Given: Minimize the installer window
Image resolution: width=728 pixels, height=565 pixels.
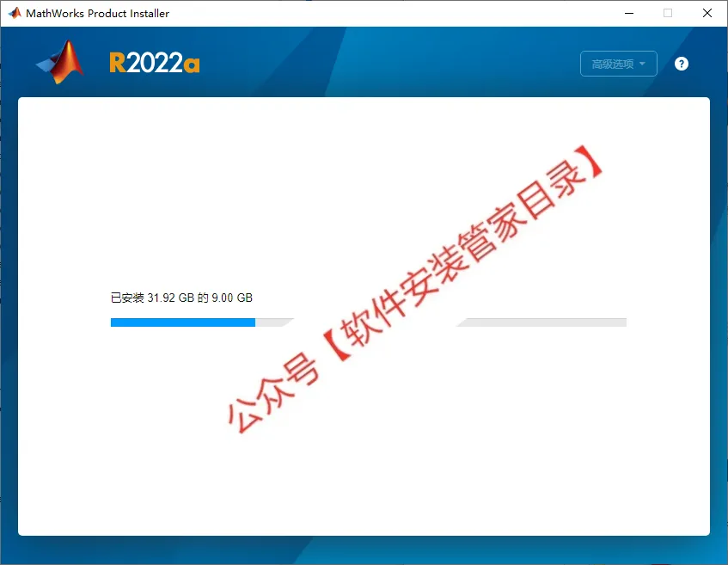Looking at the screenshot, I should coord(629,13).
